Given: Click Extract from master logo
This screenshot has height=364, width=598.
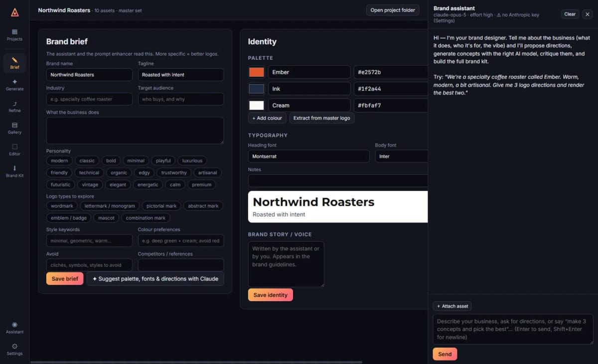Looking at the screenshot, I should [322, 118].
